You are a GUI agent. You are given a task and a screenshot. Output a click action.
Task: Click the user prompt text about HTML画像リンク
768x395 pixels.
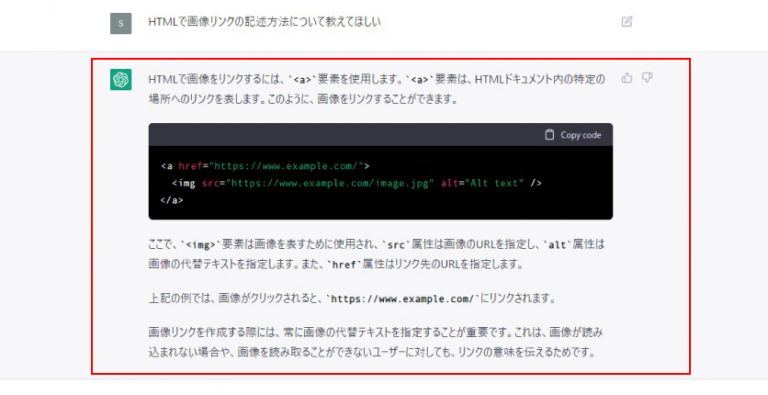pyautogui.click(x=264, y=22)
